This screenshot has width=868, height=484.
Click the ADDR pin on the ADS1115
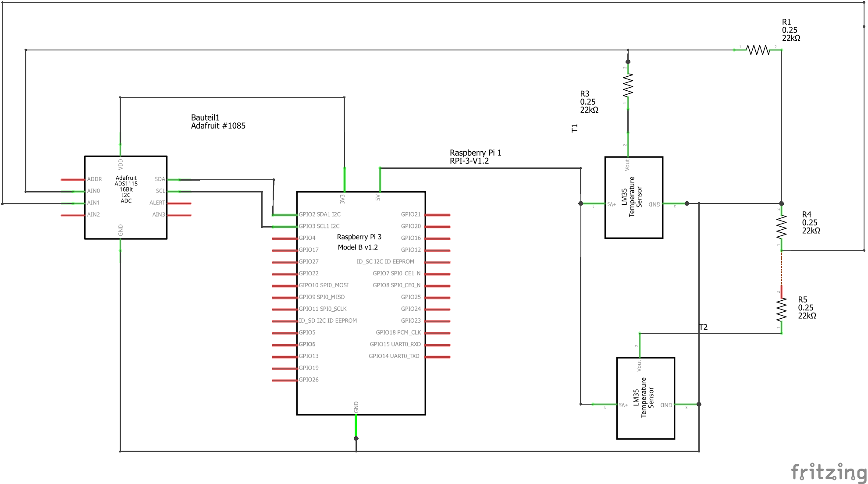tap(73, 179)
